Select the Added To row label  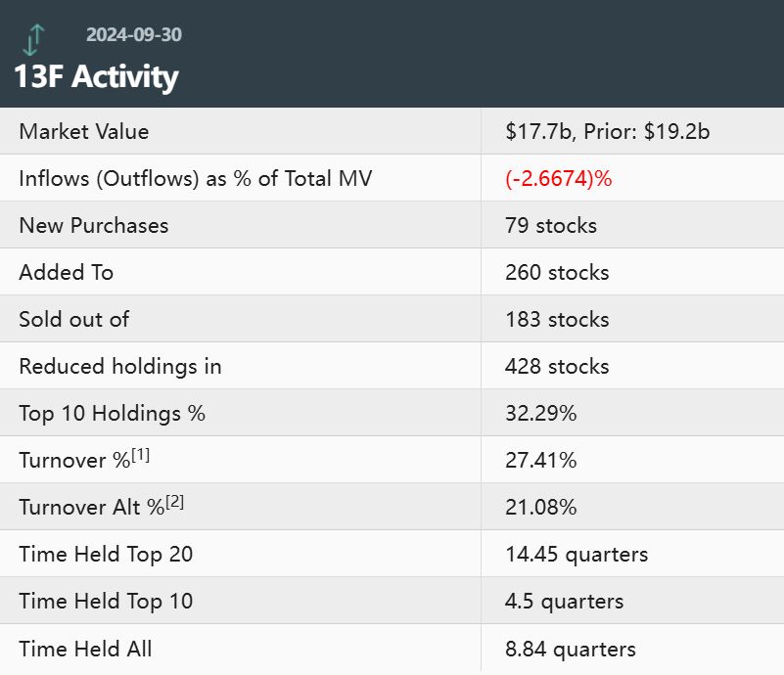pyautogui.click(x=67, y=272)
